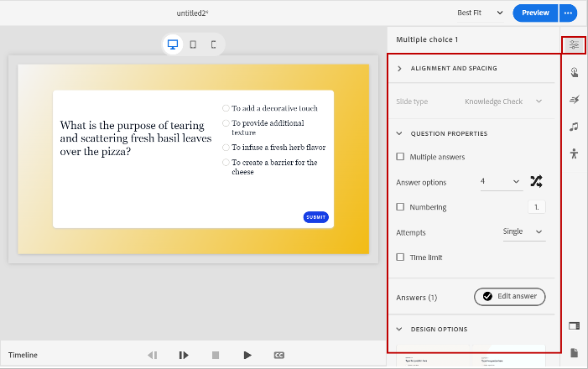Open the Interactions panel icon

click(574, 72)
